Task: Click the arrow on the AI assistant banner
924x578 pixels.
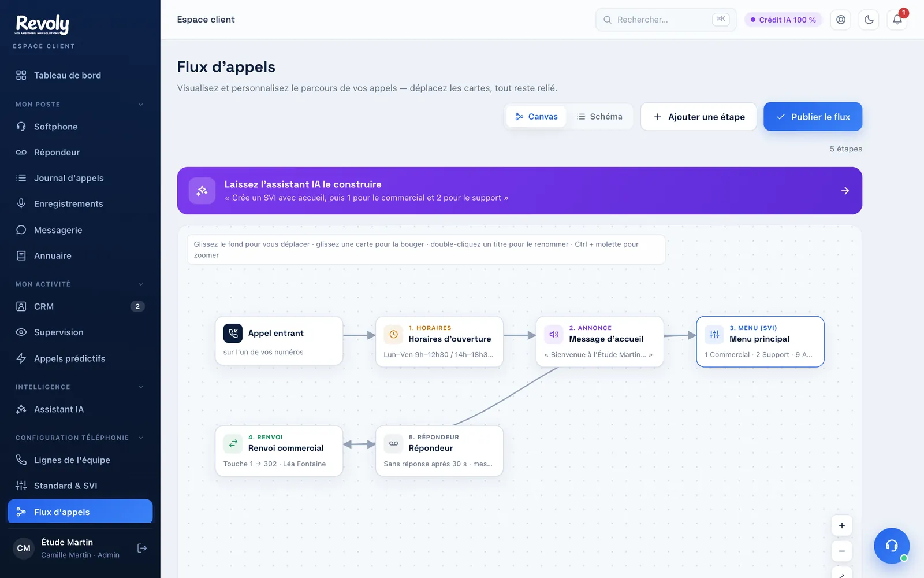Action: (x=845, y=191)
